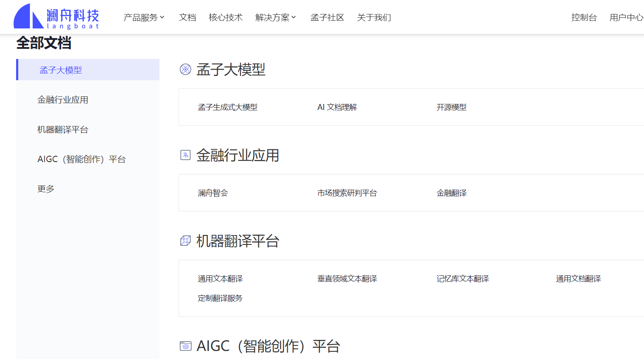The width and height of the screenshot is (644, 359).
Task: Open the 定制翻译服务 document link
Action: [220, 298]
